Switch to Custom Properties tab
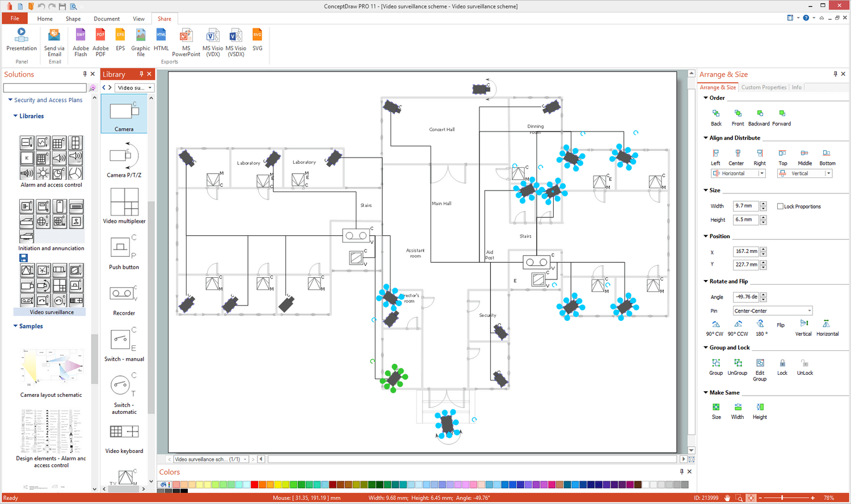 point(764,87)
